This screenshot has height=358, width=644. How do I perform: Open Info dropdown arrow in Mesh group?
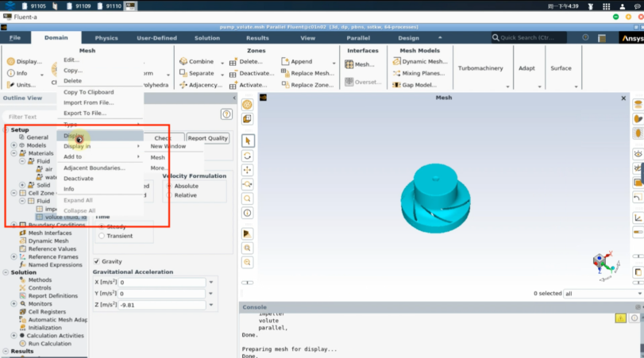click(x=42, y=75)
